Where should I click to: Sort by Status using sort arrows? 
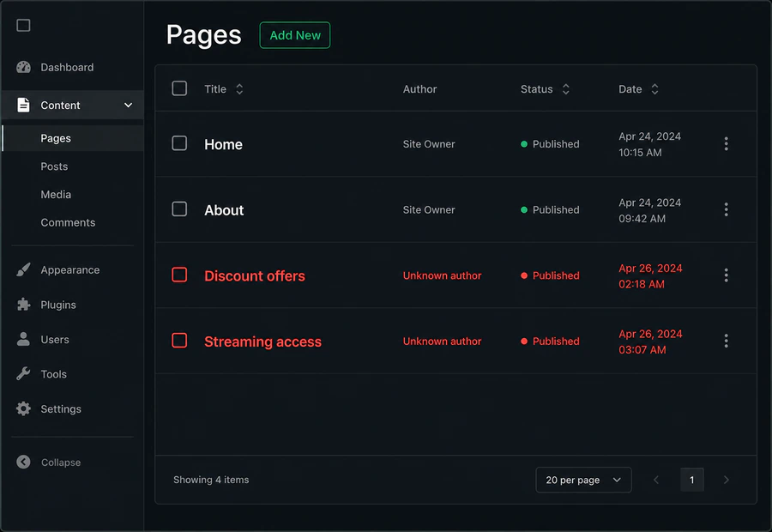[x=566, y=89]
